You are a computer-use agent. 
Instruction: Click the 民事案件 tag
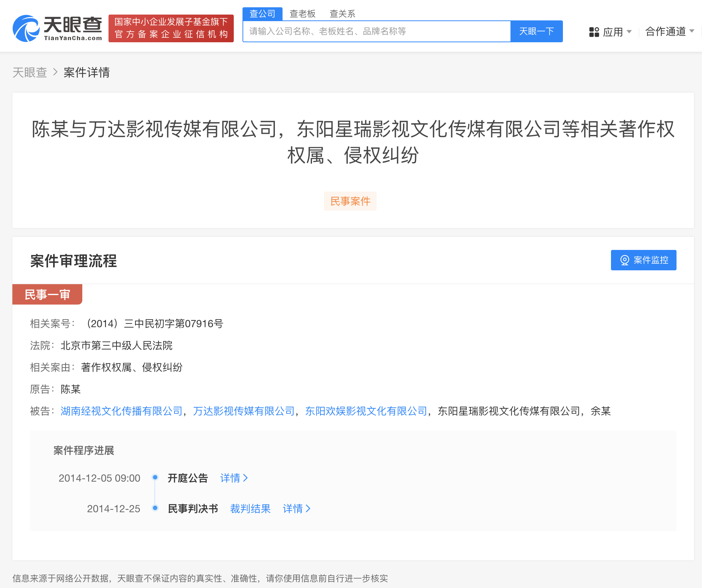point(350,201)
